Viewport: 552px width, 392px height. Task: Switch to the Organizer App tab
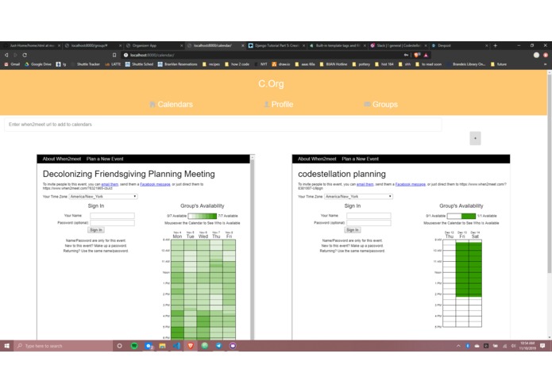153,46
